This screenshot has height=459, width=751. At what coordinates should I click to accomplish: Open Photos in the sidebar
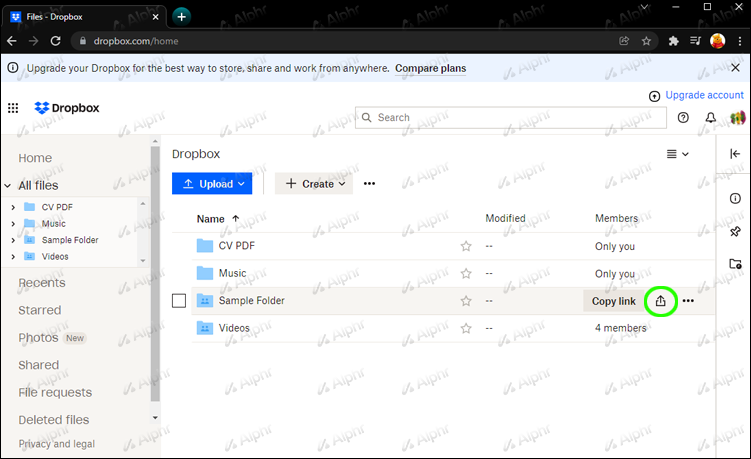pyautogui.click(x=38, y=338)
